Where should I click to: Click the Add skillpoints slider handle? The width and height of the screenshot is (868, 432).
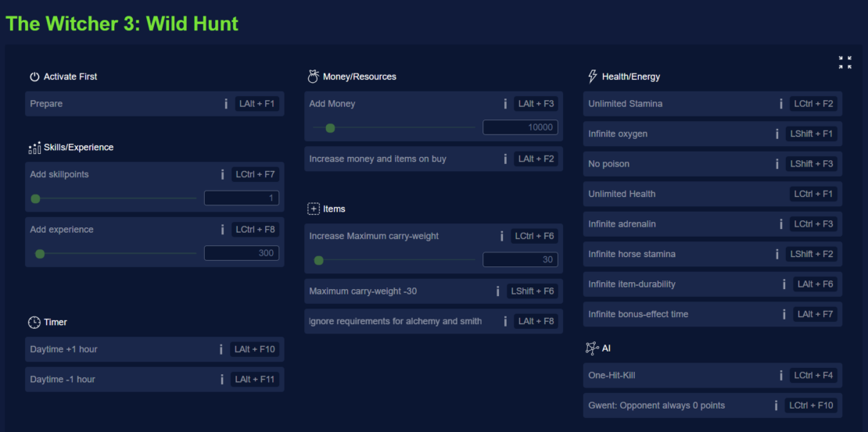point(35,199)
